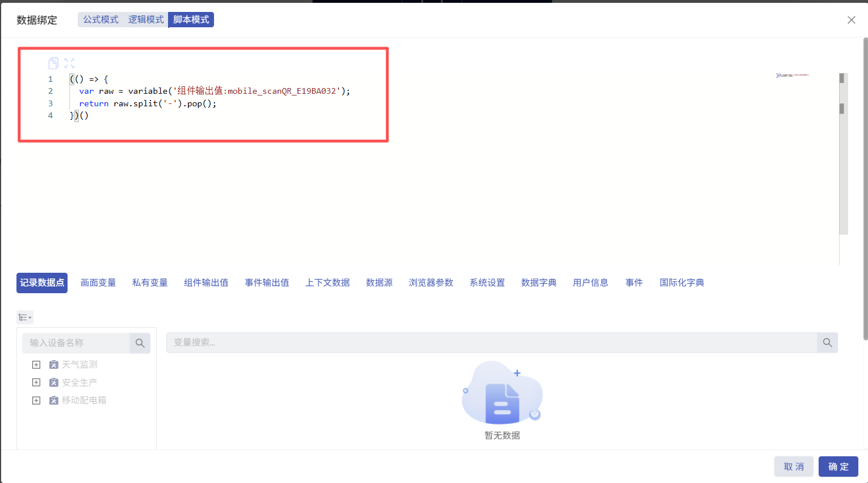Click the 取消 cancel button
The image size is (868, 483).
[794, 467]
